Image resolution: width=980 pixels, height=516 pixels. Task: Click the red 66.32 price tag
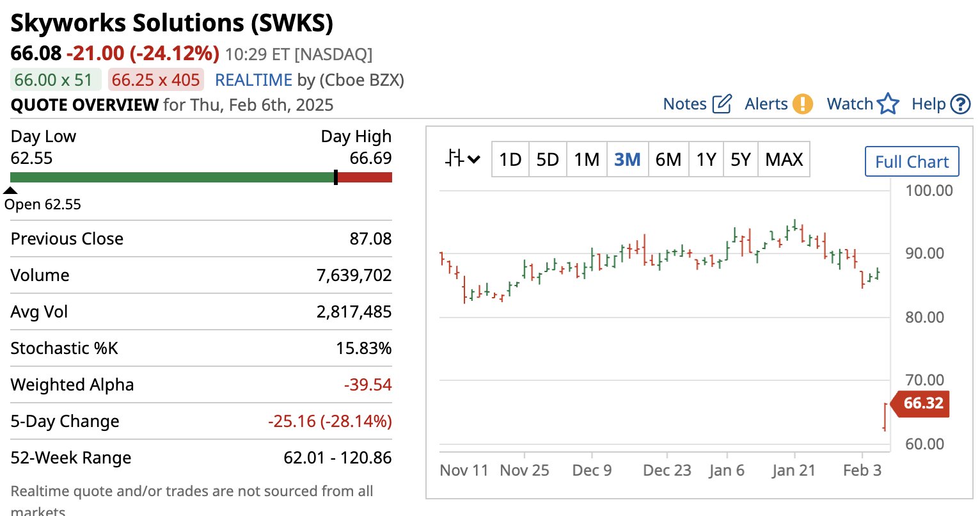tap(921, 403)
